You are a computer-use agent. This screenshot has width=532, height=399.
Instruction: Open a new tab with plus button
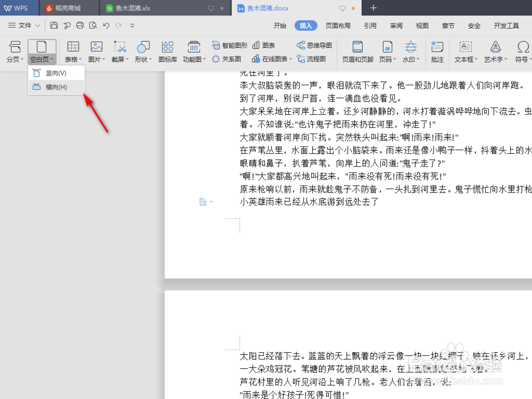tap(373, 8)
